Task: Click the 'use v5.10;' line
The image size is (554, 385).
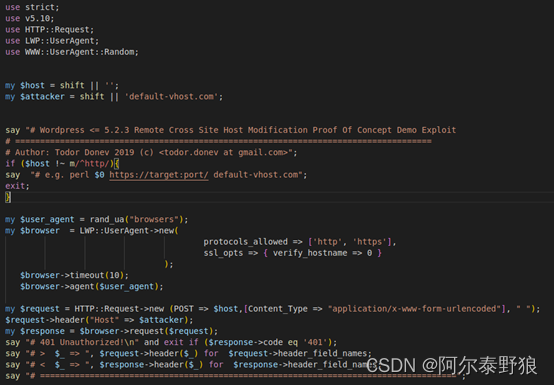Action: click(29, 18)
